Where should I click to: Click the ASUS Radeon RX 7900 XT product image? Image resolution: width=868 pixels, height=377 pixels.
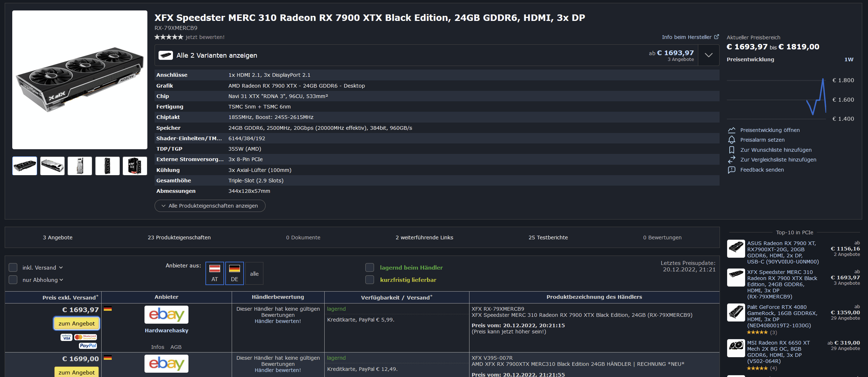click(736, 249)
